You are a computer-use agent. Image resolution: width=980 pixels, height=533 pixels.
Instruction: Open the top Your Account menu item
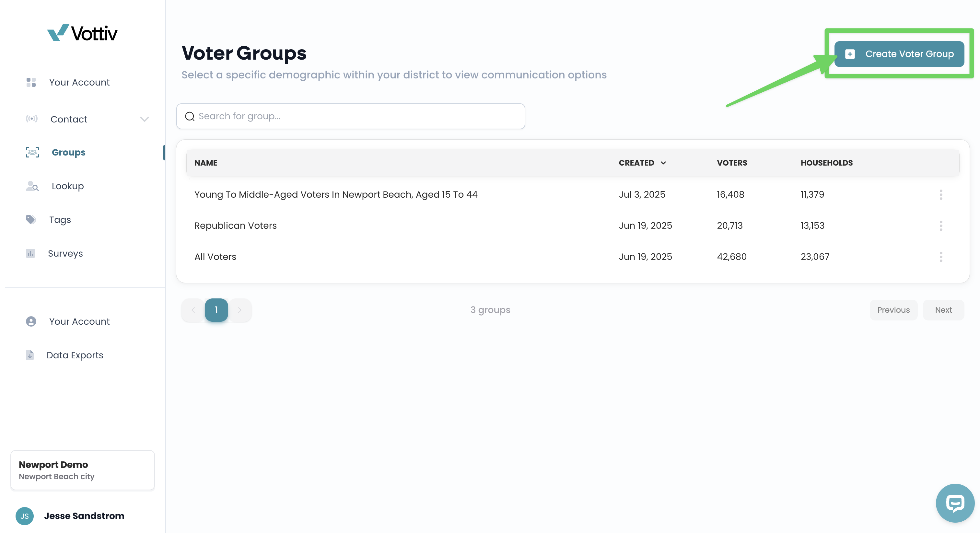click(x=79, y=82)
